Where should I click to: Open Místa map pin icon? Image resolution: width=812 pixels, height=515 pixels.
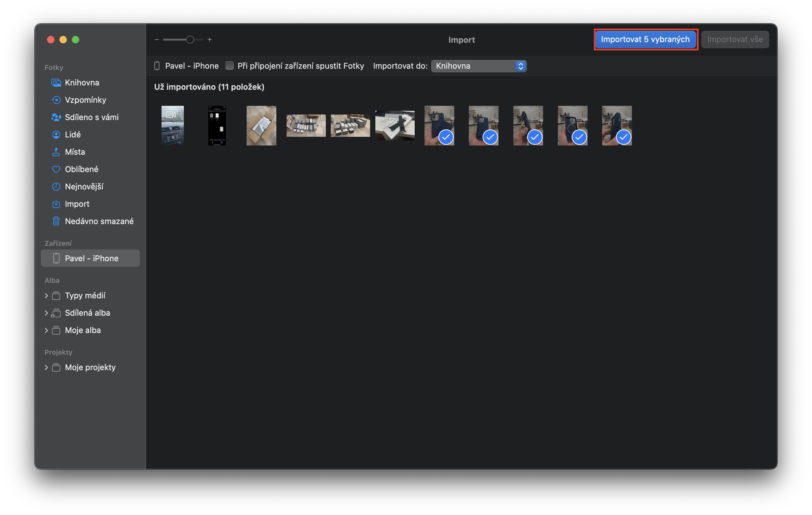coord(56,152)
